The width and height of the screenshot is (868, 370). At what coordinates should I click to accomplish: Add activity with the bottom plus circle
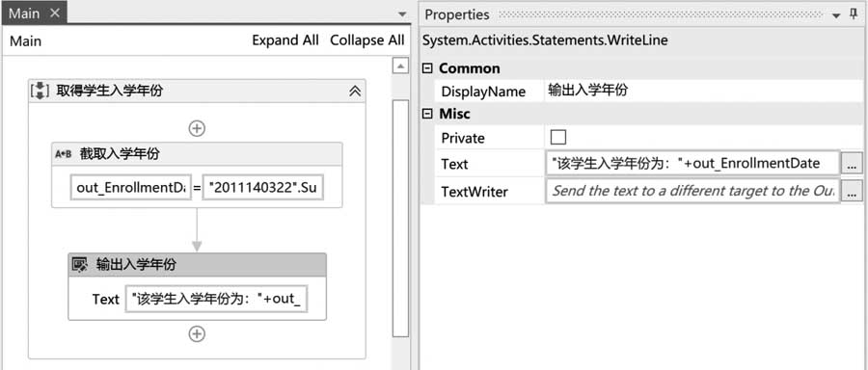(x=197, y=334)
